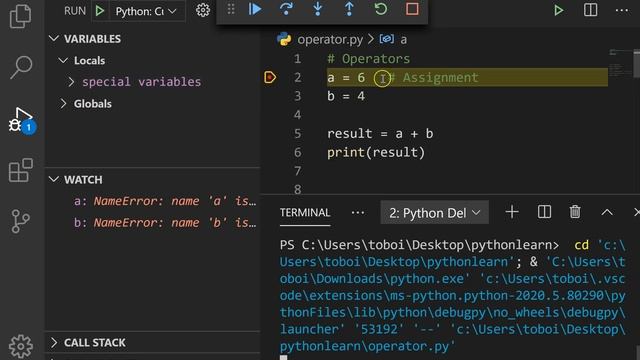Click line number 5 in the gutter
640x360 pixels.
tap(298, 134)
